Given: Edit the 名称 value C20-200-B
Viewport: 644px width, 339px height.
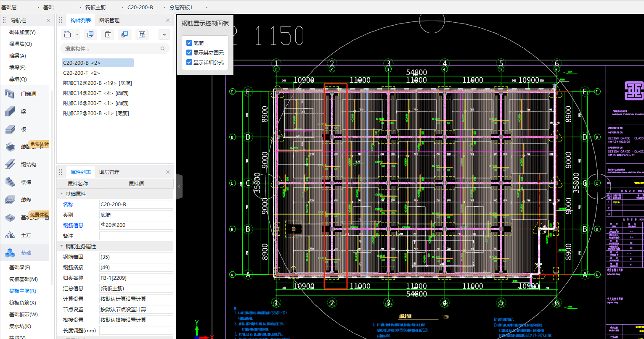Looking at the screenshot, I should click(x=136, y=204).
